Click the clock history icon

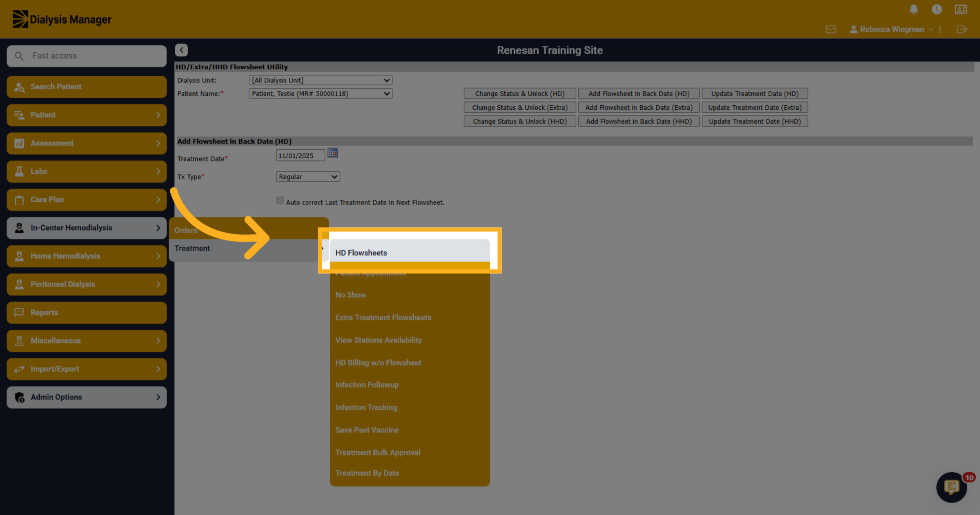(937, 9)
